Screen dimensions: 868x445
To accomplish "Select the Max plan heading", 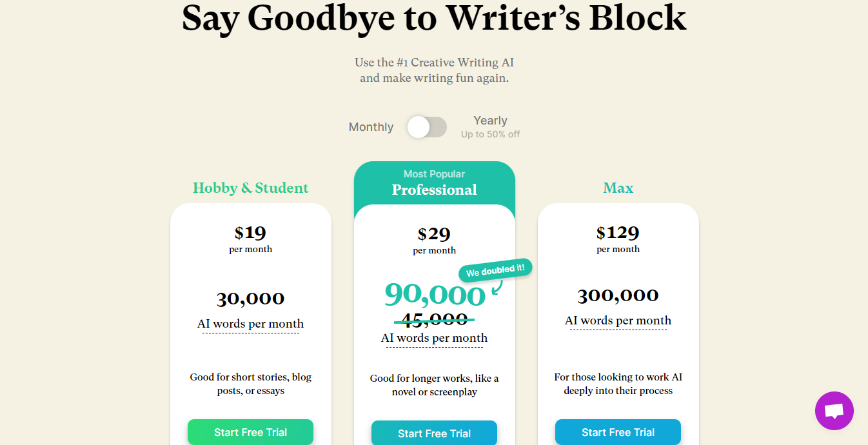I will [618, 188].
